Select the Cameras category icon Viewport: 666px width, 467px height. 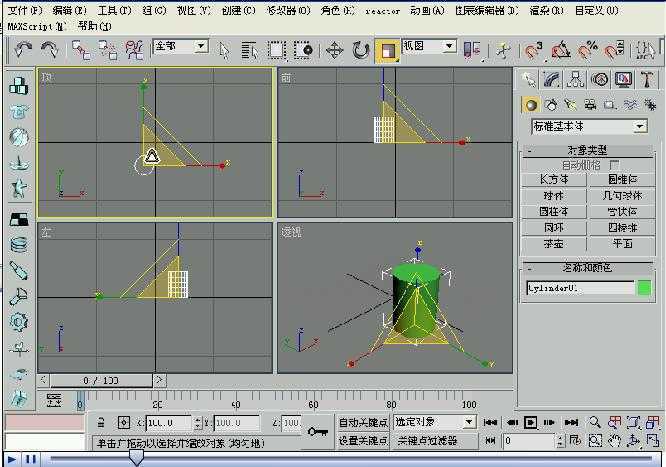click(590, 105)
